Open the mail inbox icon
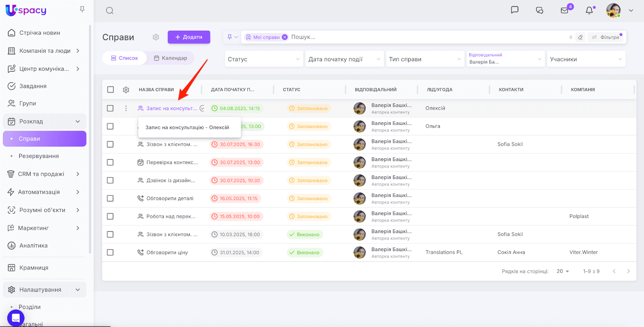Image resolution: width=644 pixels, height=327 pixels. click(x=565, y=10)
